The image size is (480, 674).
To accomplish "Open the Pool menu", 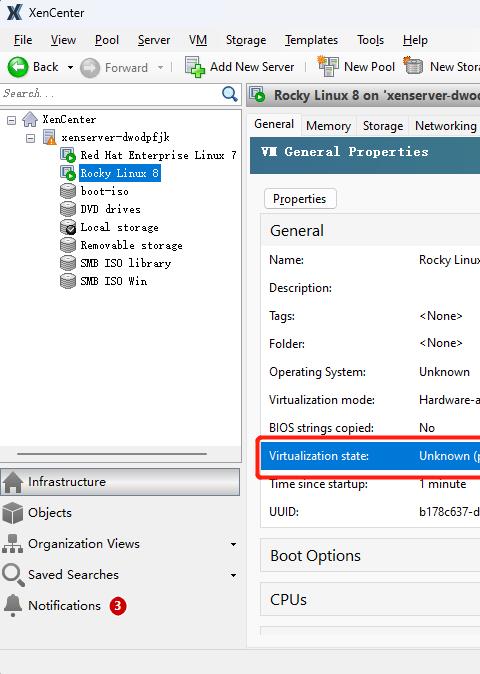I will (107, 40).
